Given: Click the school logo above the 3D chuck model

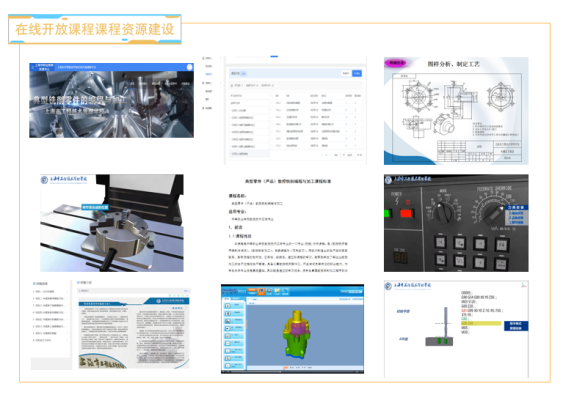Looking at the screenshot, I should (44, 180).
